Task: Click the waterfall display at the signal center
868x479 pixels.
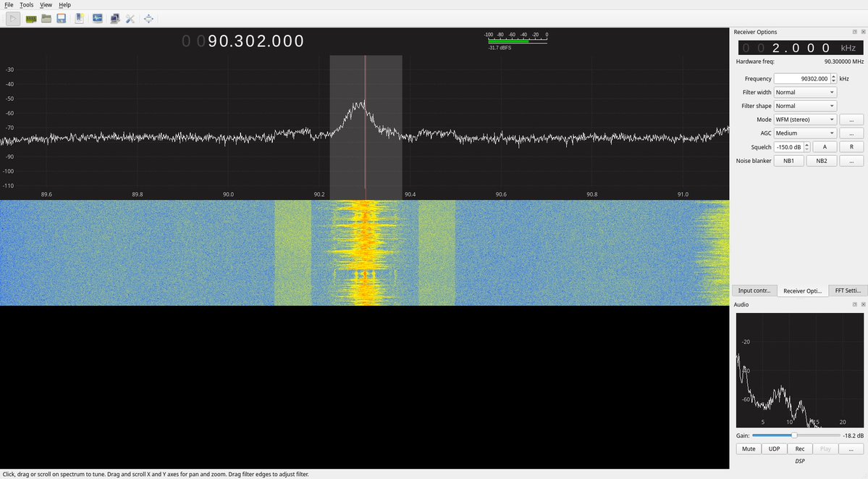Action: [365, 253]
